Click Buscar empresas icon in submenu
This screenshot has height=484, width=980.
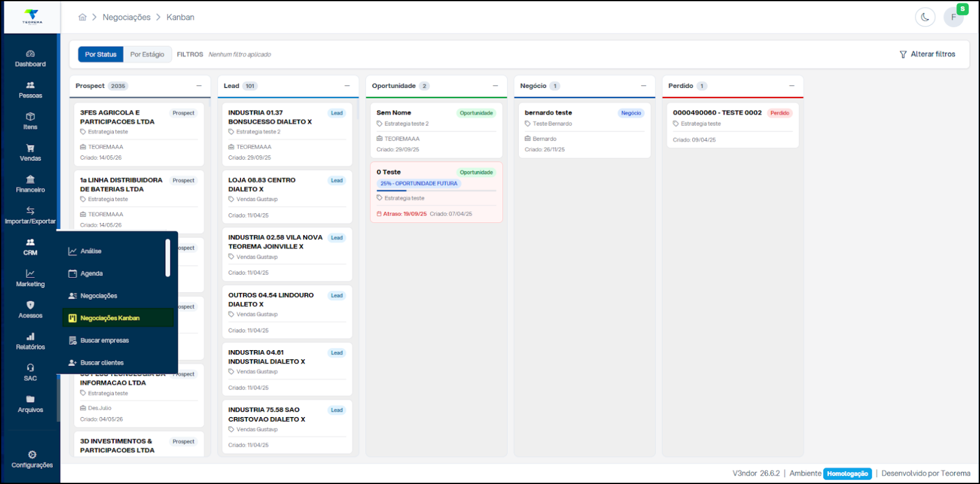[73, 340]
